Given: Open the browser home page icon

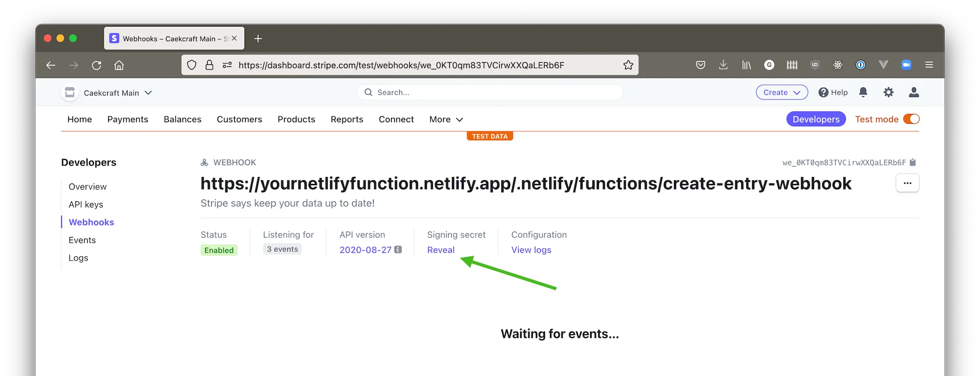Looking at the screenshot, I should coord(119,65).
